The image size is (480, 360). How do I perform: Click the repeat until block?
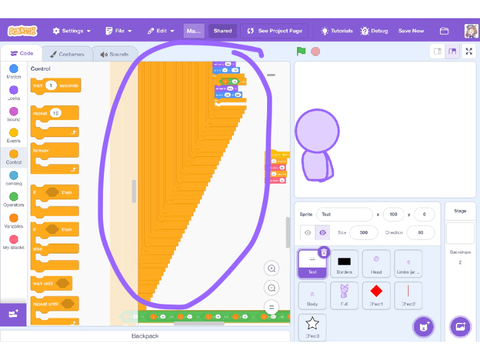[x=55, y=310]
